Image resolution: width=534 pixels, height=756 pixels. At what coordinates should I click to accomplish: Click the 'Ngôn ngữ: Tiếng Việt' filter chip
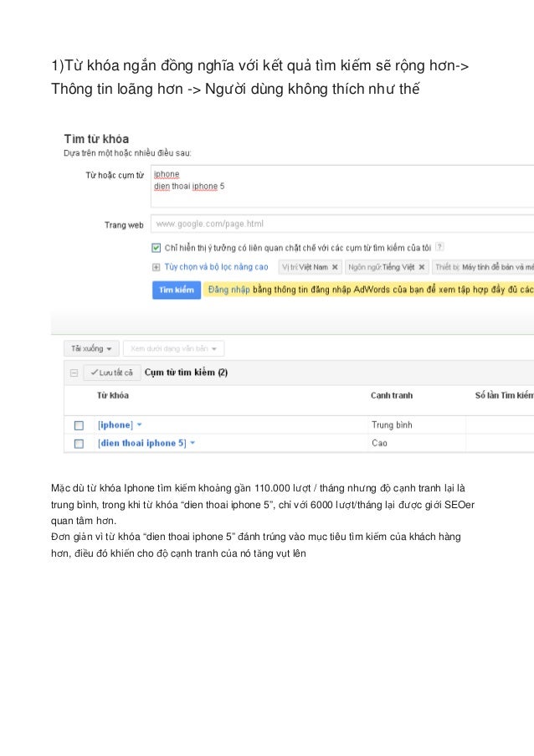(x=387, y=267)
